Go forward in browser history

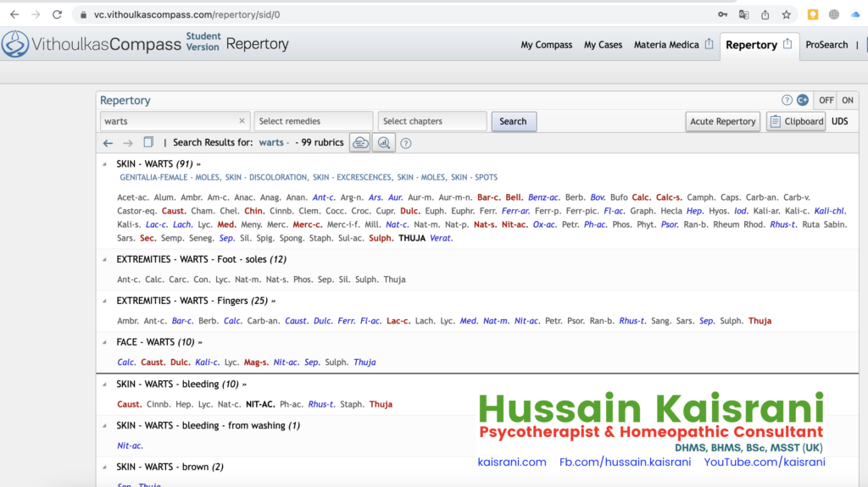36,14
